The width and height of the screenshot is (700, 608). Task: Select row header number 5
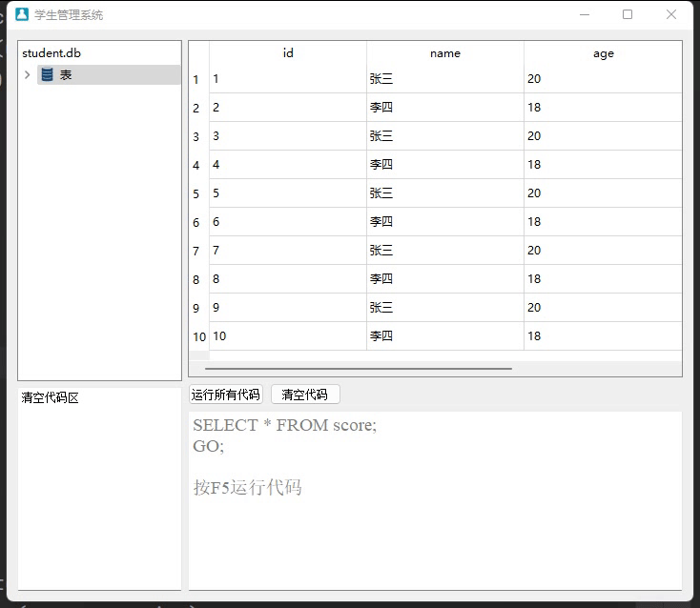click(197, 193)
